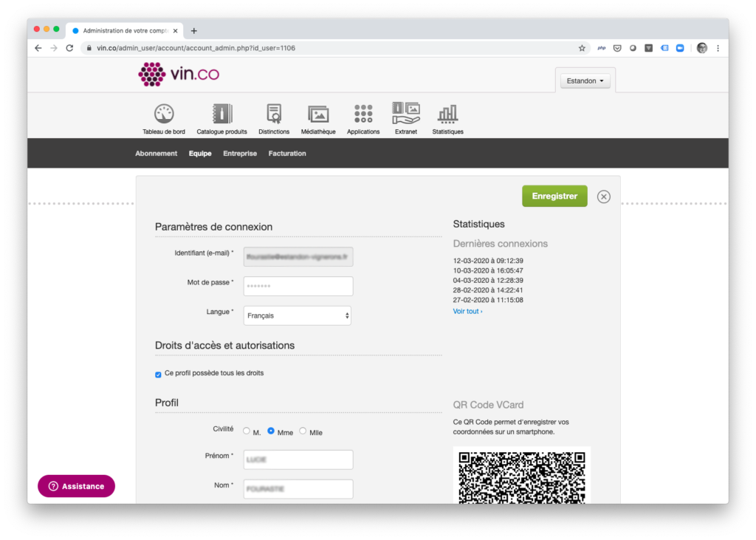756x540 pixels.
Task: Click the Identifiant (e-mail) field
Action: point(298,257)
